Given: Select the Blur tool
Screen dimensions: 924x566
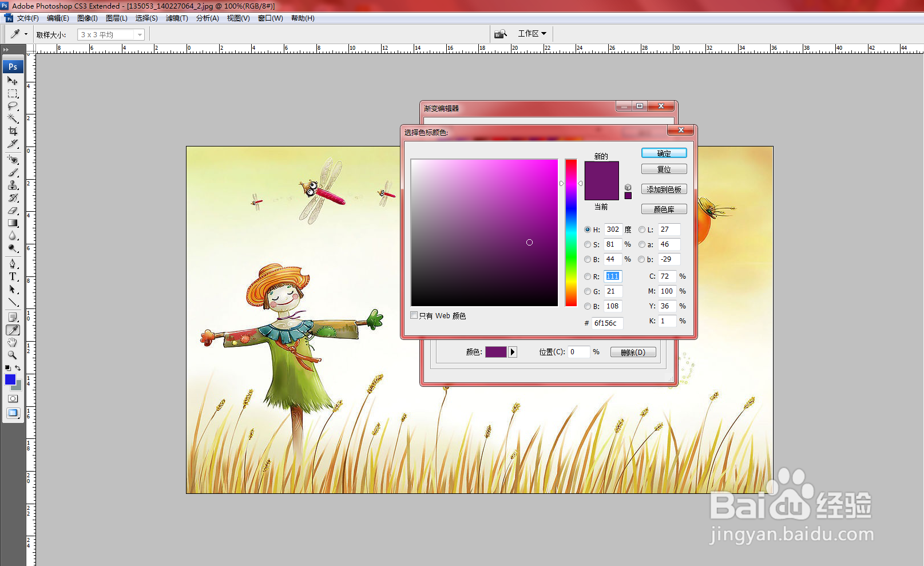Looking at the screenshot, I should [x=13, y=235].
